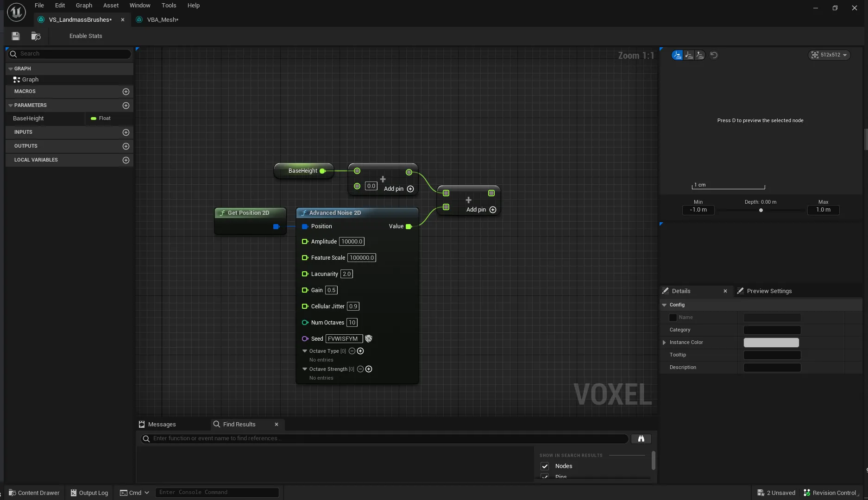868x500 pixels.
Task: Open the Content Drawer
Action: [x=33, y=493]
